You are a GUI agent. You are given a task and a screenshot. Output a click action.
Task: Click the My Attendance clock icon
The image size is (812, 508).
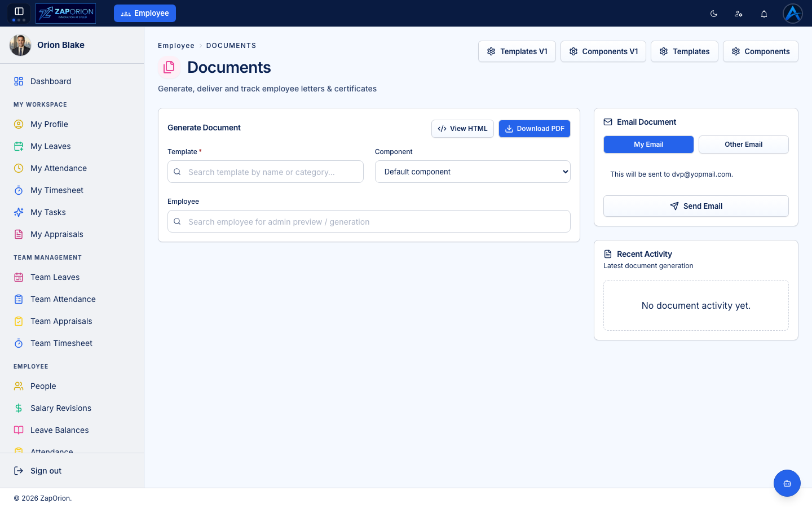tap(19, 168)
